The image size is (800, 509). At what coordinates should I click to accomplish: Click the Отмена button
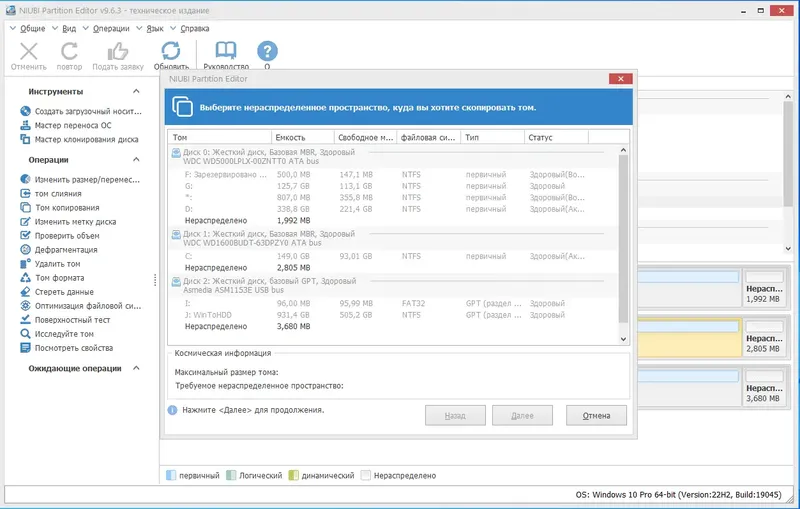point(596,416)
